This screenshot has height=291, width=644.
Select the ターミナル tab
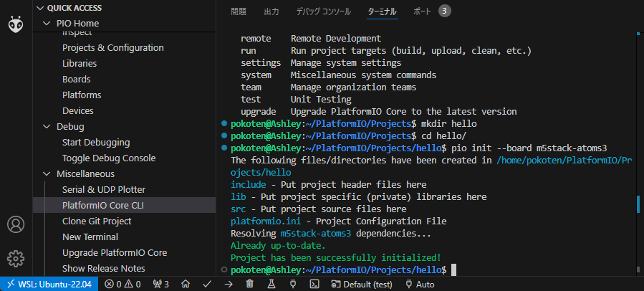382,11
